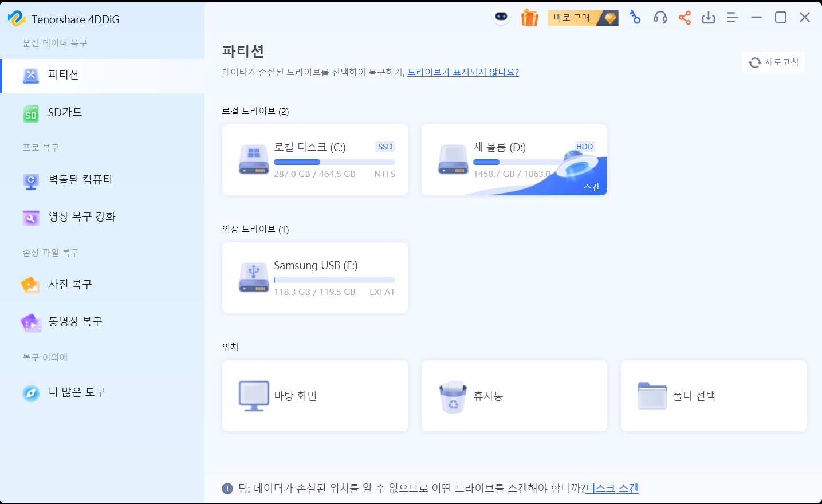Select the 로컬 디스크 (C:) drive card
This screenshot has width=822, height=504.
(315, 160)
